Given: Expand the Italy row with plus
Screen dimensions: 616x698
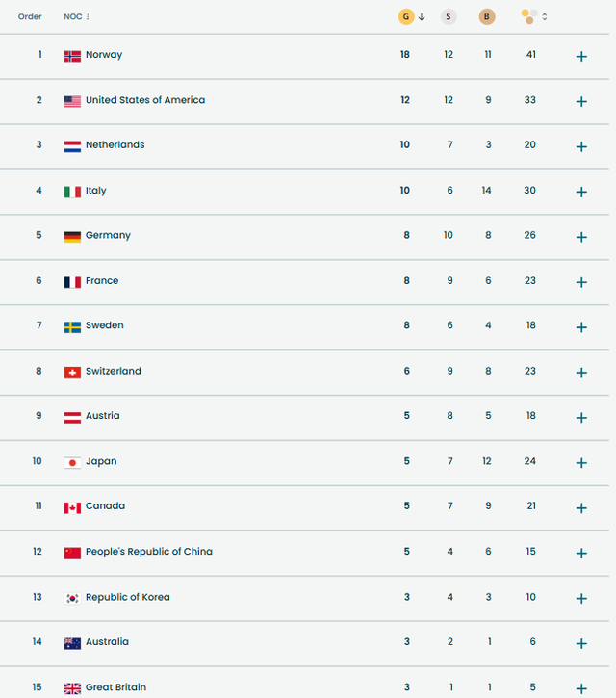Looking at the screenshot, I should click(581, 192).
